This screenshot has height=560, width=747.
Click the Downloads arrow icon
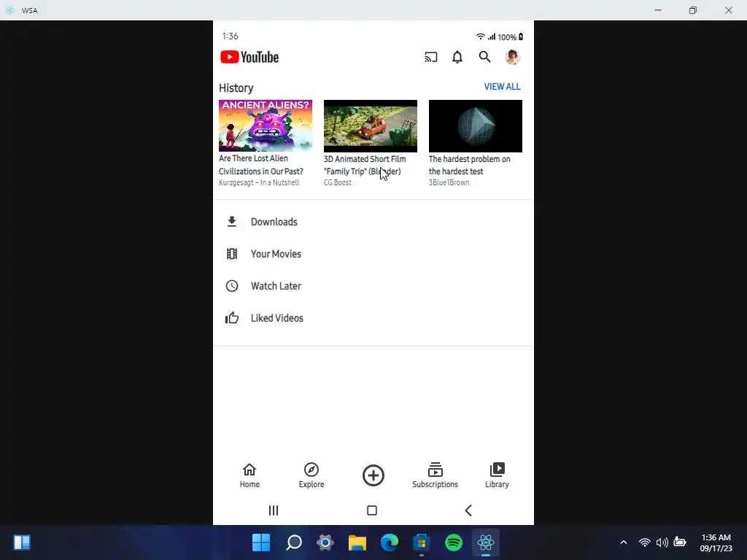[x=232, y=222]
